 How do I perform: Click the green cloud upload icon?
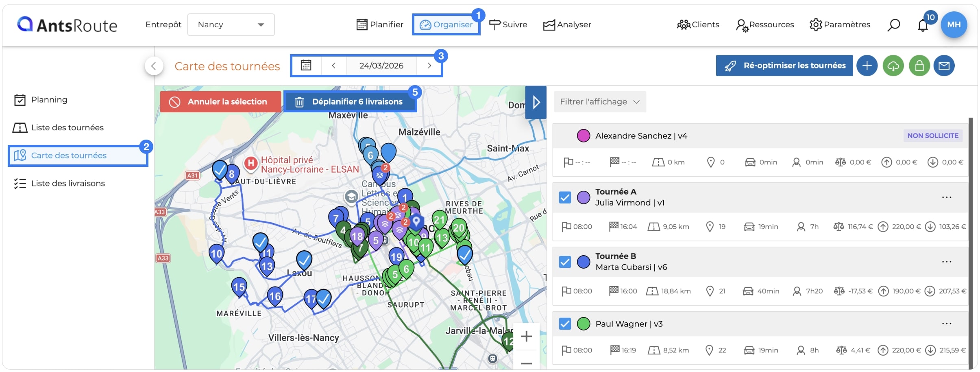893,66
